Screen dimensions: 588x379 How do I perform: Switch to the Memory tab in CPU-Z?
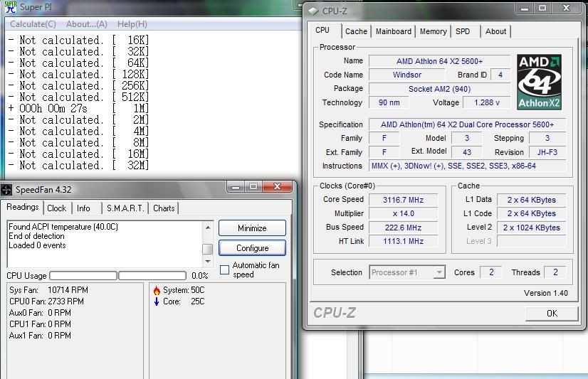433,31
